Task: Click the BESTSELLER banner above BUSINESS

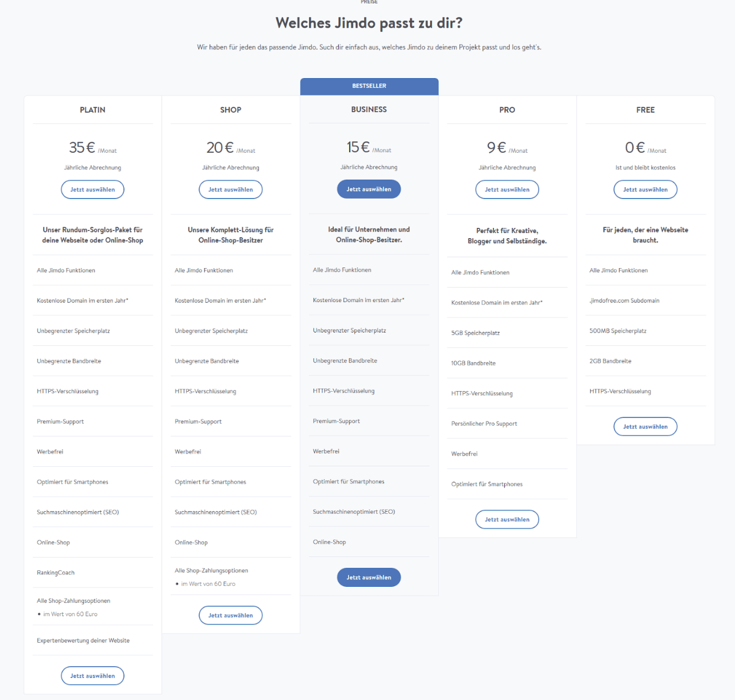Action: click(369, 86)
